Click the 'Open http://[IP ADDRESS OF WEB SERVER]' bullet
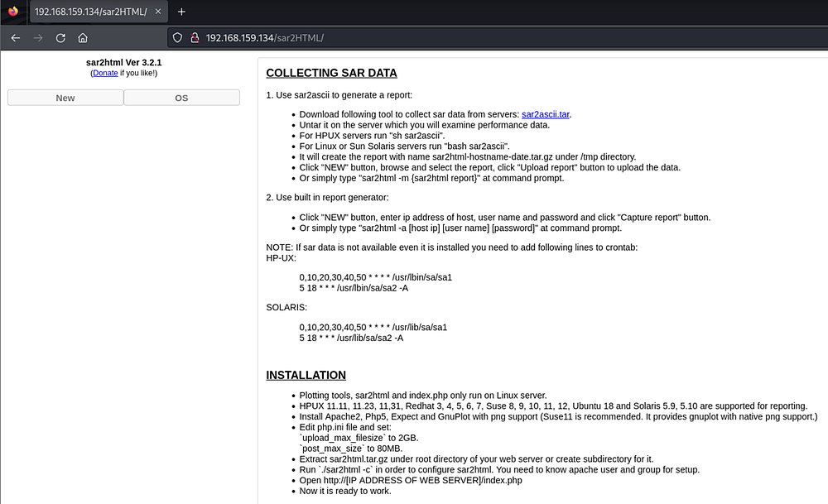 [411, 480]
